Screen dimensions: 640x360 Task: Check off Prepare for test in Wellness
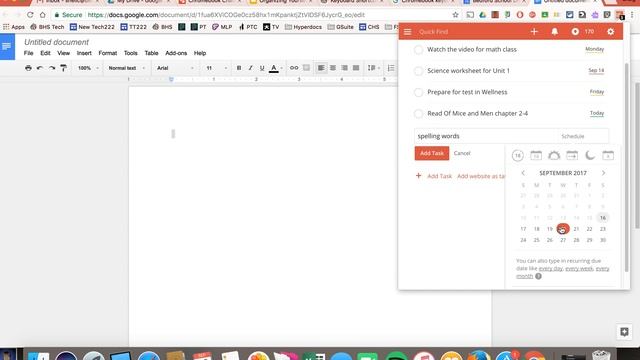tap(418, 92)
